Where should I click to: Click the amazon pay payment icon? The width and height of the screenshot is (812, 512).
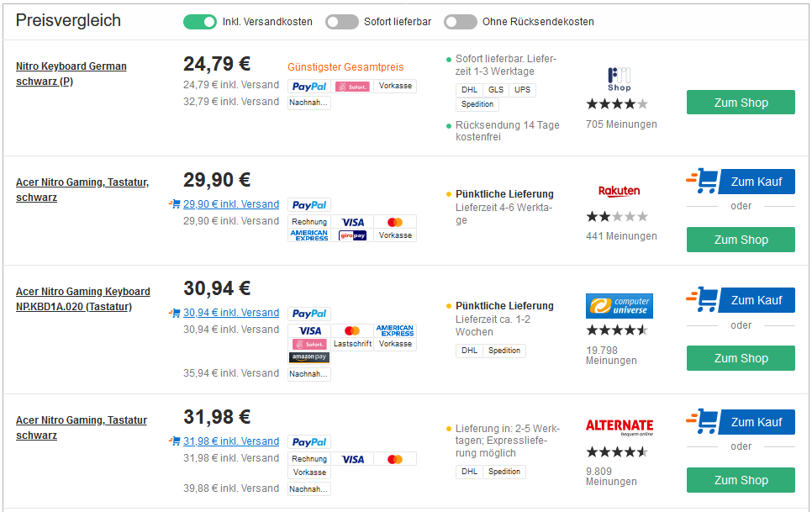[x=309, y=357]
